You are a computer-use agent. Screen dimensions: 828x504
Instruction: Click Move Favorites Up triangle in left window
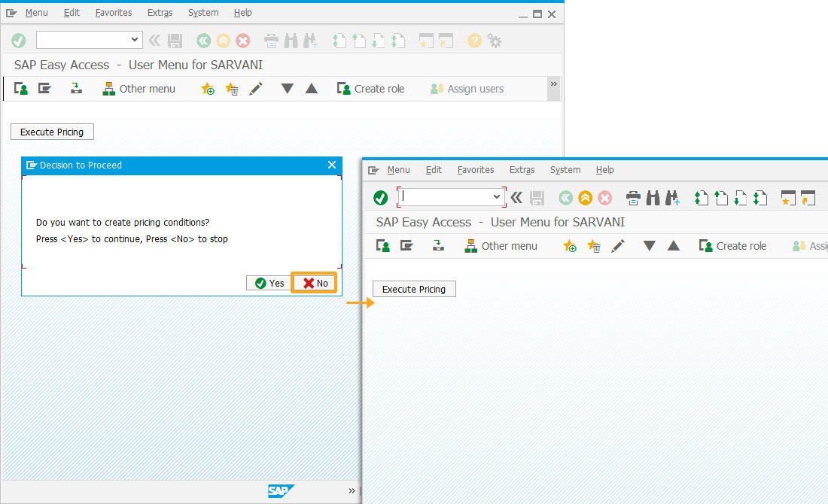[312, 89]
